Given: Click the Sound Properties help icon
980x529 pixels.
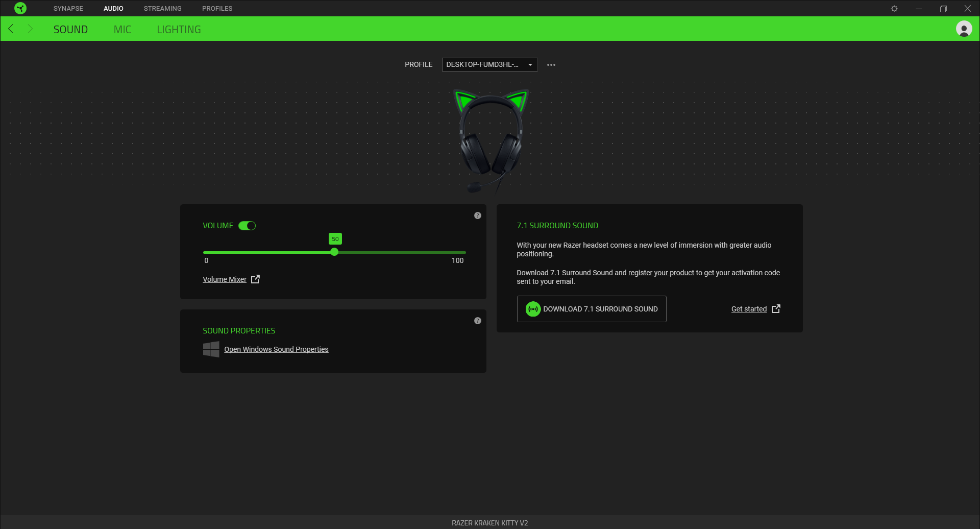Looking at the screenshot, I should pyautogui.click(x=477, y=321).
